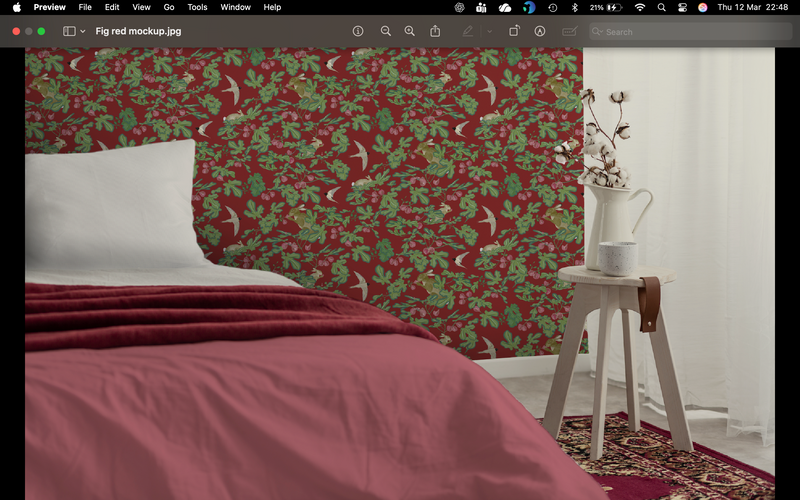Toggle the sidebar view button
This screenshot has width=800, height=500.
69,31
